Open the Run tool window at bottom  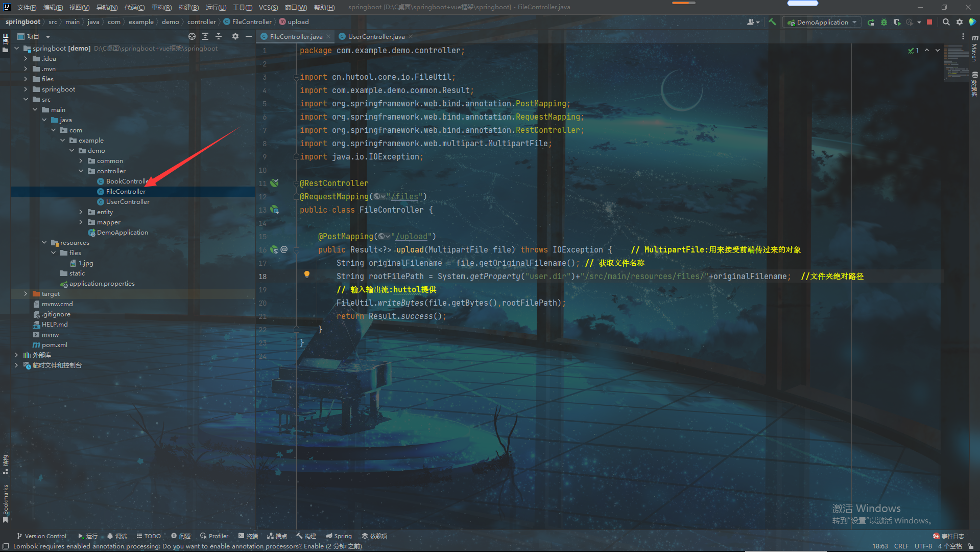point(88,536)
